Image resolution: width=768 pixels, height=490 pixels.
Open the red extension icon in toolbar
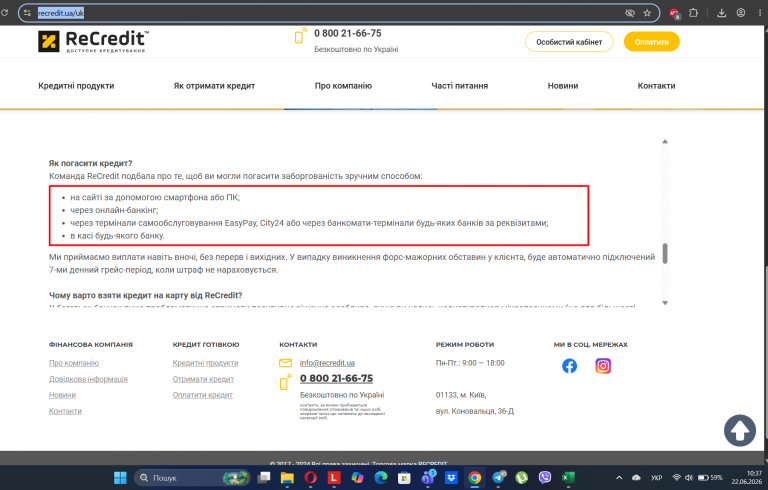pyautogui.click(x=674, y=13)
